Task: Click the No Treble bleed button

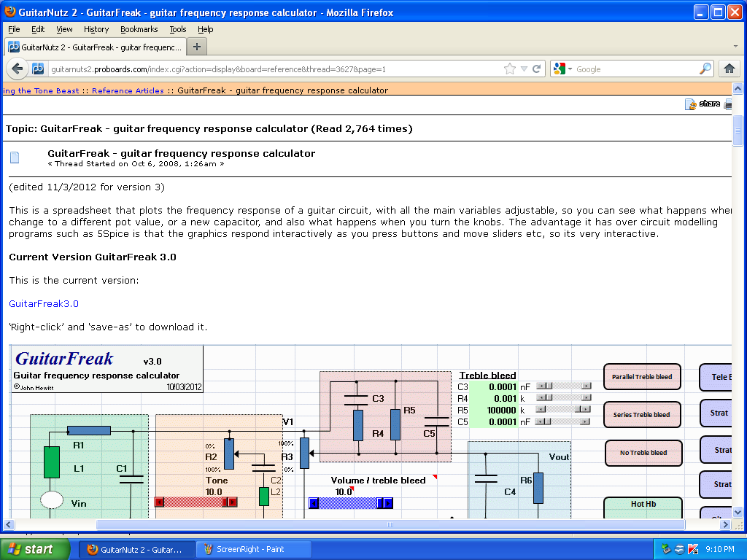Action: coord(643,453)
